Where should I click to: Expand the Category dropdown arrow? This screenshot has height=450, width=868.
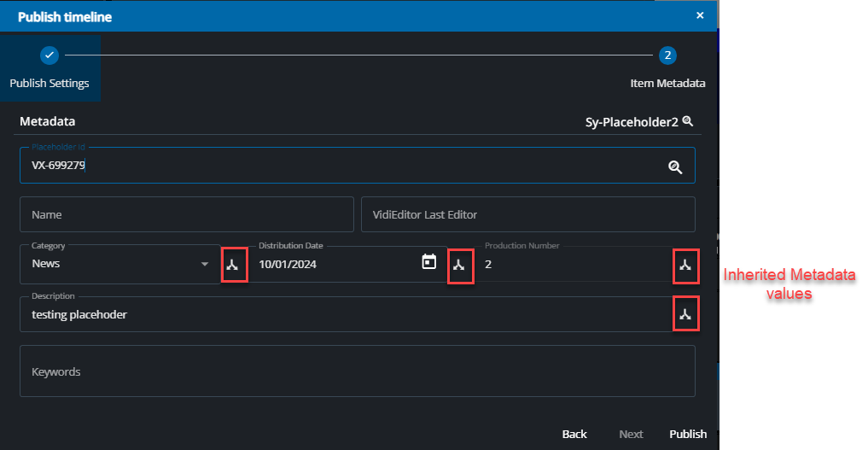coord(205,265)
